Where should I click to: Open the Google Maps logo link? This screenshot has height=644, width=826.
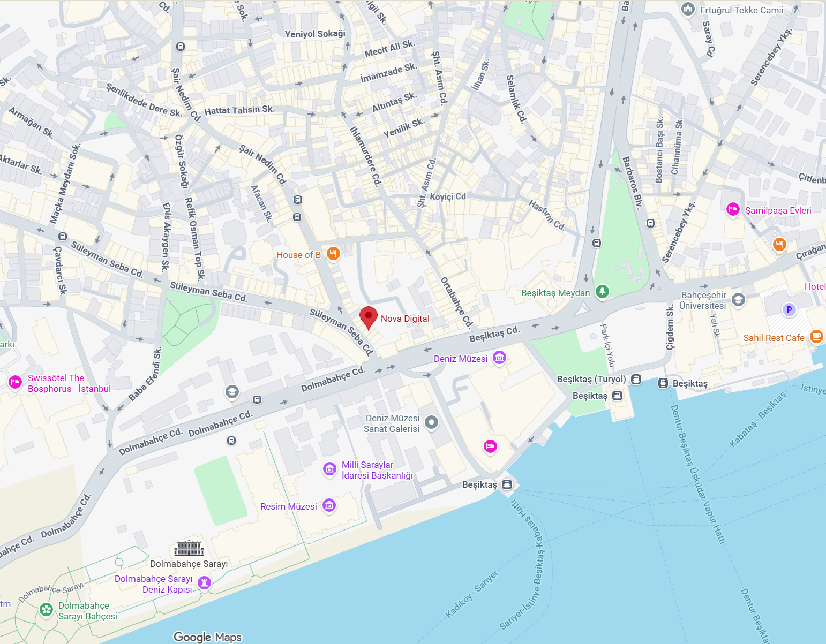[208, 637]
